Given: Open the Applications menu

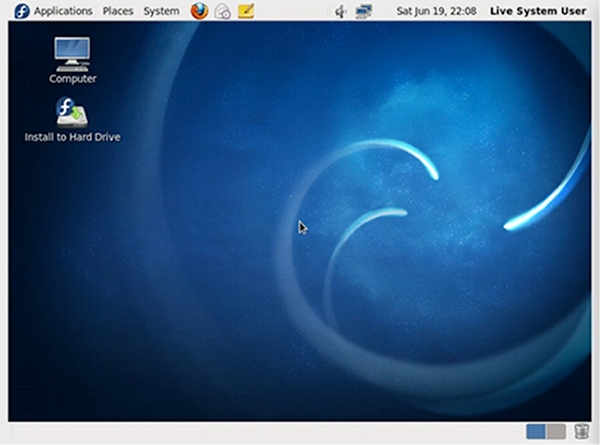Looking at the screenshot, I should 63,11.
